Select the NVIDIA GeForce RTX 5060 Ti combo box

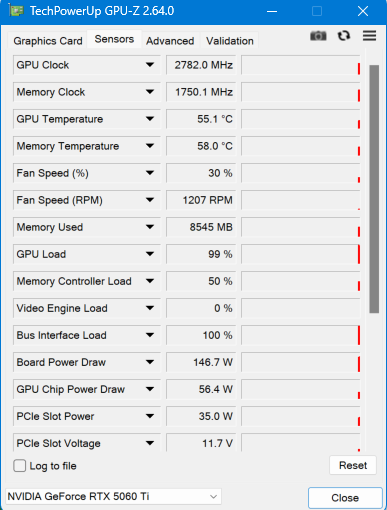pyautogui.click(x=113, y=497)
